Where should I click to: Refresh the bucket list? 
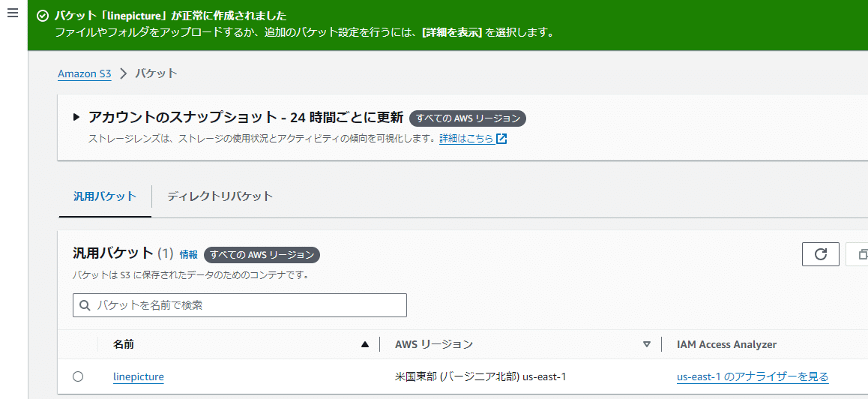(x=820, y=254)
